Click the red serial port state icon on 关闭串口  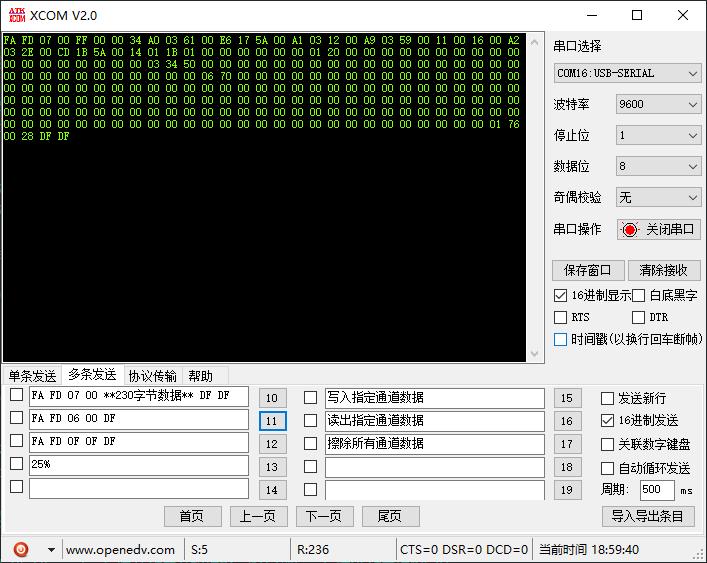tap(630, 229)
